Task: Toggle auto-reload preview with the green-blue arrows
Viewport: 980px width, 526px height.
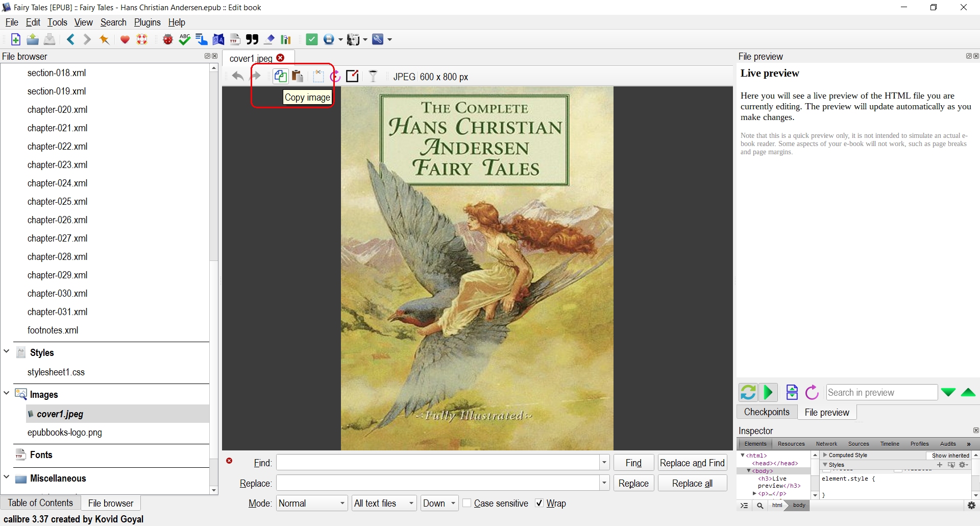Action: tap(748, 392)
